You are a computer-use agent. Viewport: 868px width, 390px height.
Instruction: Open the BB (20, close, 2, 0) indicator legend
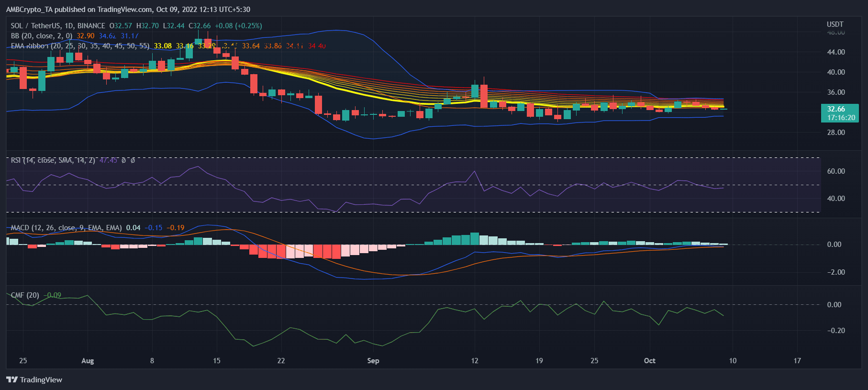tap(42, 36)
